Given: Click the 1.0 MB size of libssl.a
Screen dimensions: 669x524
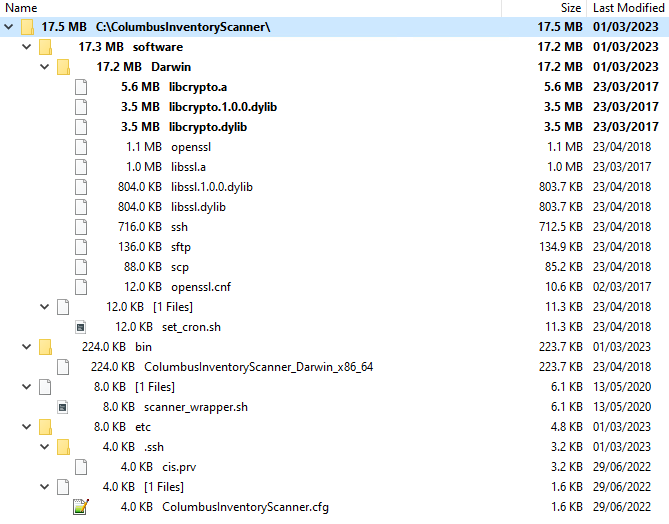Looking at the screenshot, I should (x=565, y=167).
